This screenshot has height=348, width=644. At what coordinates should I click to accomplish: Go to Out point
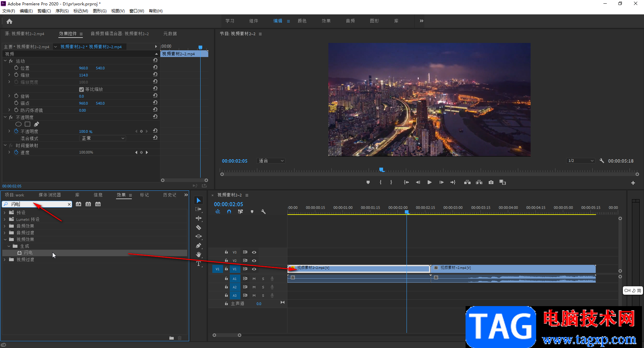(x=453, y=182)
